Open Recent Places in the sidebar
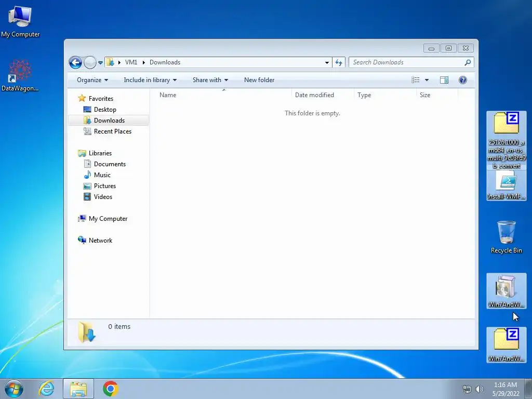 (112, 131)
